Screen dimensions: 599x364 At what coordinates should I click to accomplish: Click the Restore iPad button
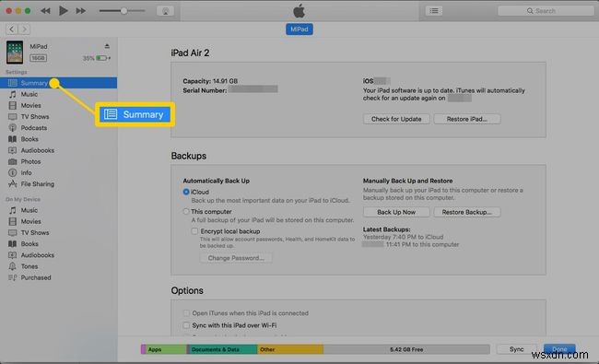point(467,119)
